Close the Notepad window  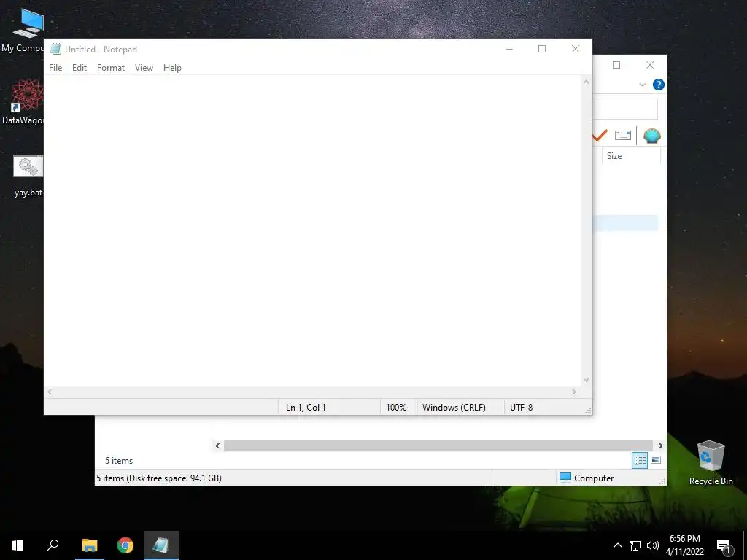576,49
